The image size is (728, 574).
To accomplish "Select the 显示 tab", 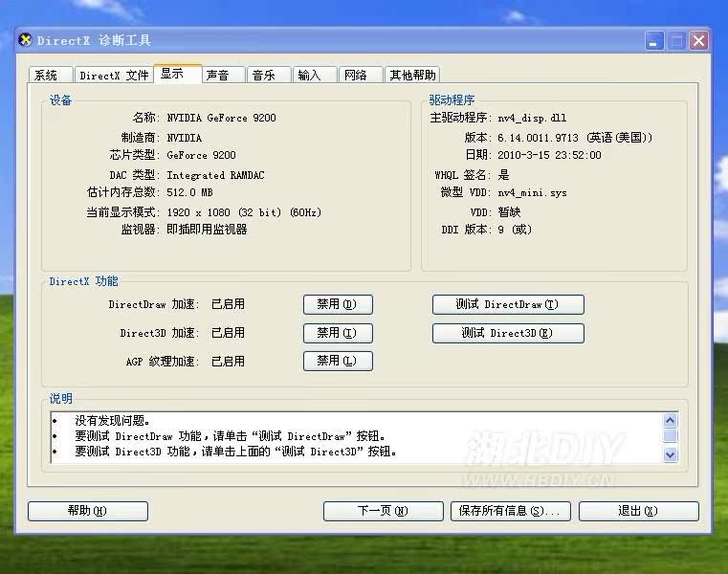I will tap(177, 74).
